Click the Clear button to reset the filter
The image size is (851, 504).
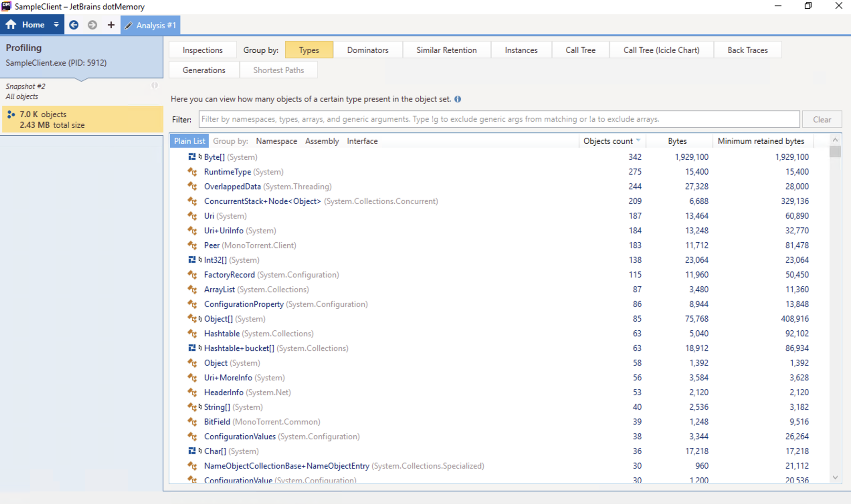click(x=822, y=119)
